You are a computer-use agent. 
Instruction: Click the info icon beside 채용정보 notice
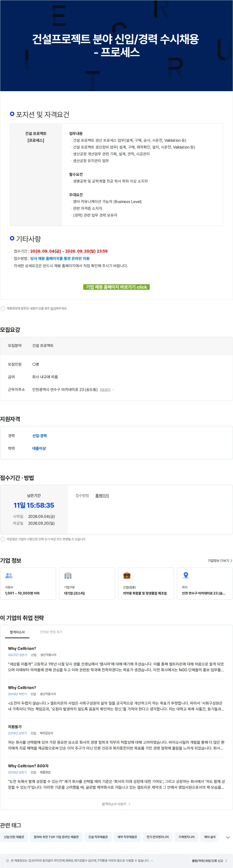(x=3, y=308)
